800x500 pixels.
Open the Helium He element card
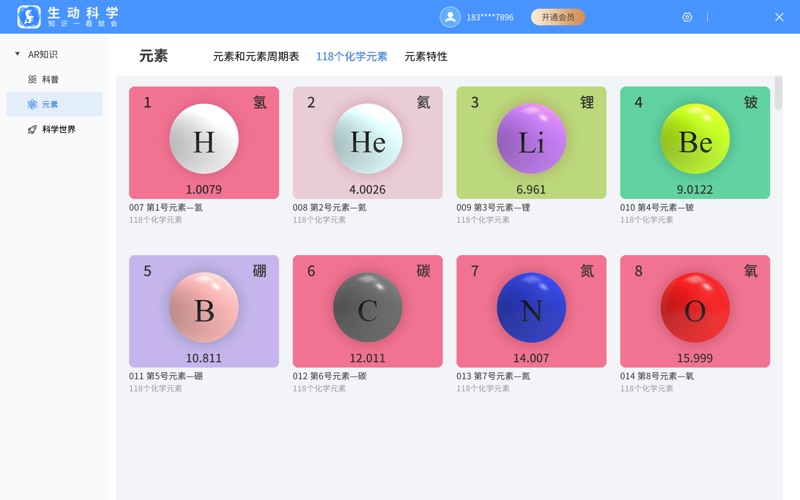coord(368,142)
